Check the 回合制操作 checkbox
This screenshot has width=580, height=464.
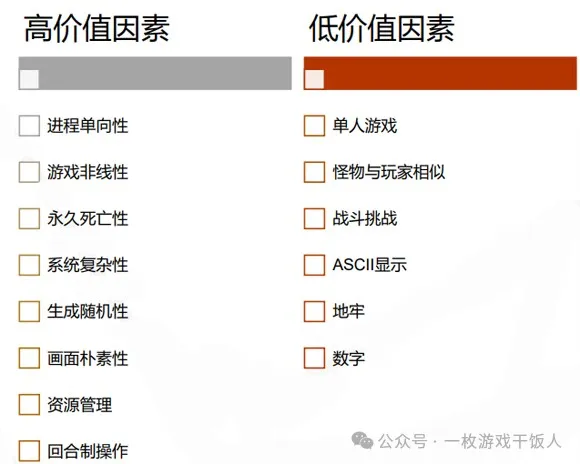(29, 451)
